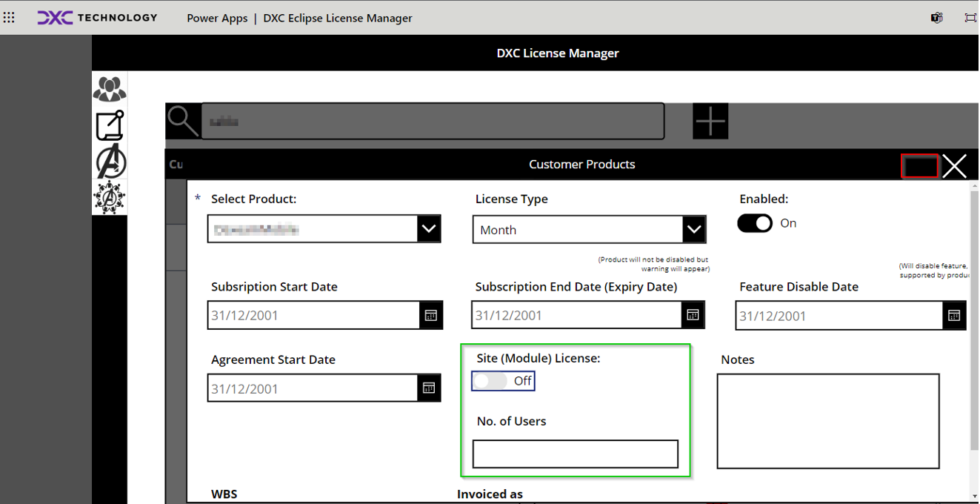The width and height of the screenshot is (980, 504).
Task: Click the customers group icon in sidebar
Action: pyautogui.click(x=110, y=89)
